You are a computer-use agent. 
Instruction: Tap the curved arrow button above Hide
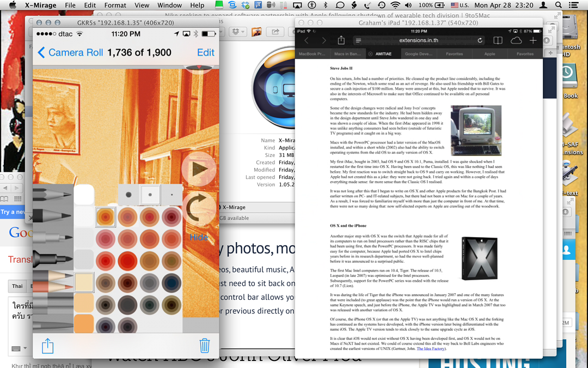(x=199, y=209)
